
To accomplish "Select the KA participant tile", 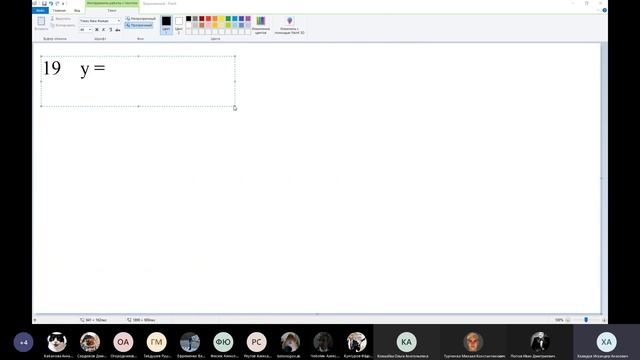I will click(407, 342).
